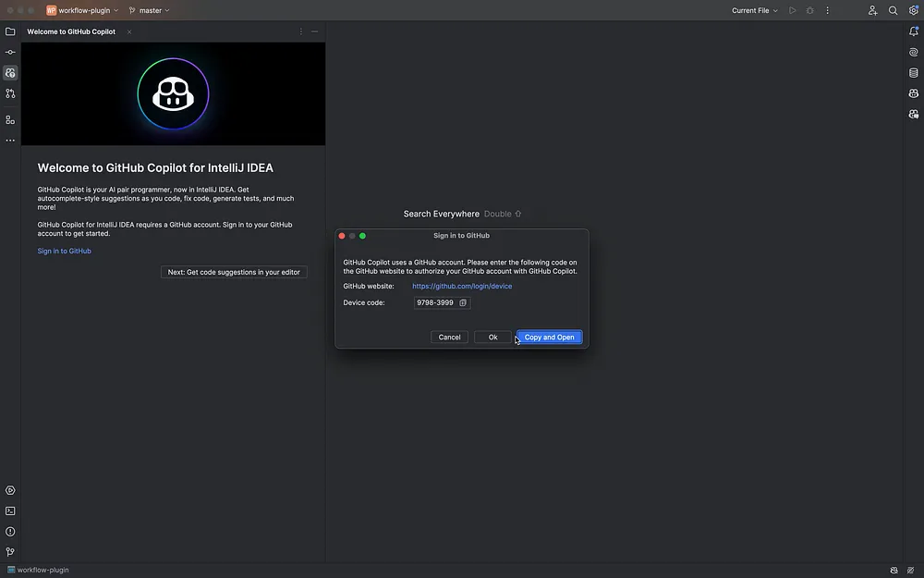Copy the device code using the copy icon
Viewport: 924px width, 578px height.
pos(463,302)
